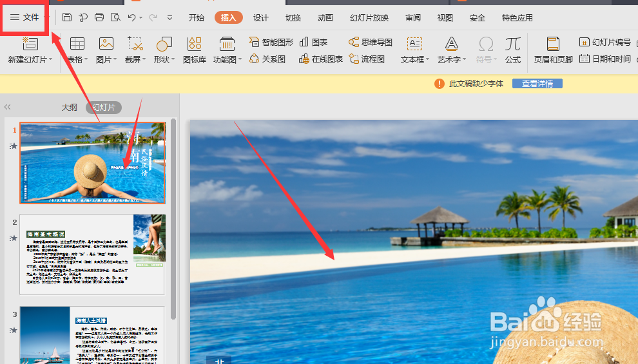Click the 在线图表 online chart button
Viewport: 638px width, 364px height.
pos(321,59)
